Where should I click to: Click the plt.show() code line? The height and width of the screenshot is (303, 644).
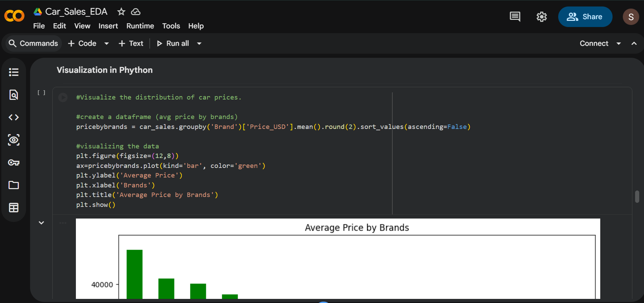96,205
